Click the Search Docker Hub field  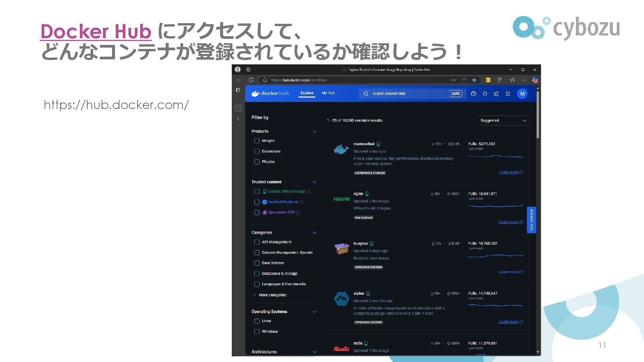click(x=413, y=94)
